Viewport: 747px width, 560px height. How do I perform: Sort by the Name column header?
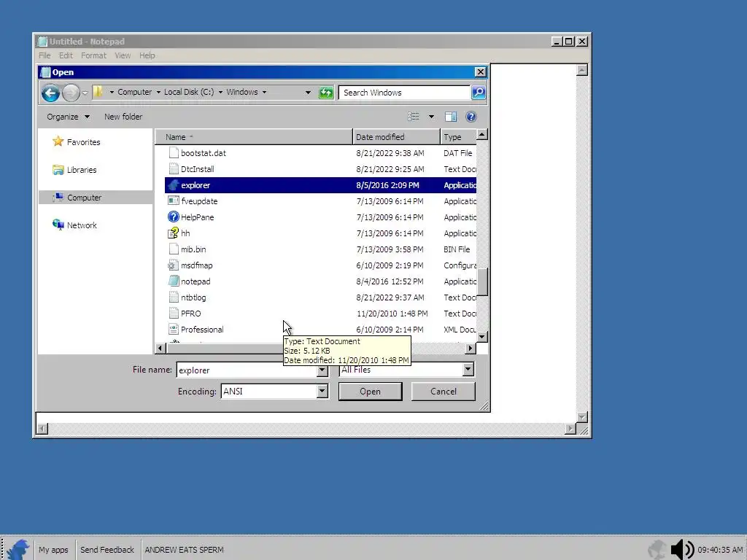[254, 137]
